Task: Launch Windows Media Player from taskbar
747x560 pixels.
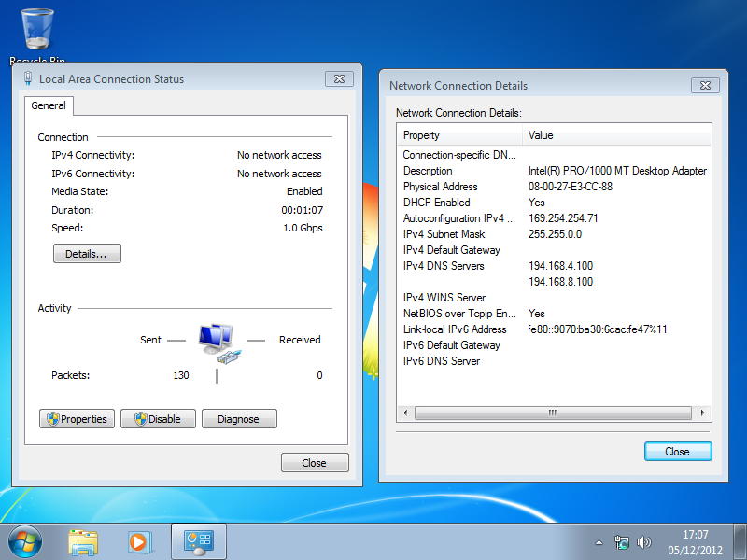Action: 139,541
